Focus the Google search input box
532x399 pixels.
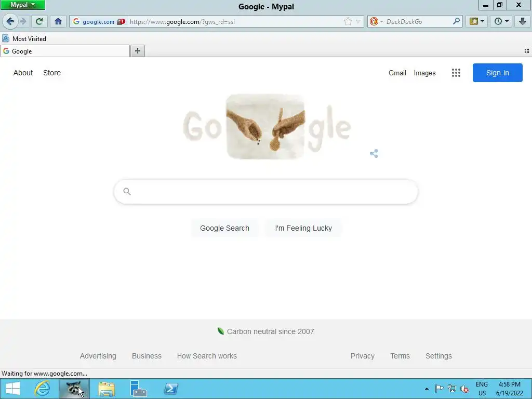[266, 192]
